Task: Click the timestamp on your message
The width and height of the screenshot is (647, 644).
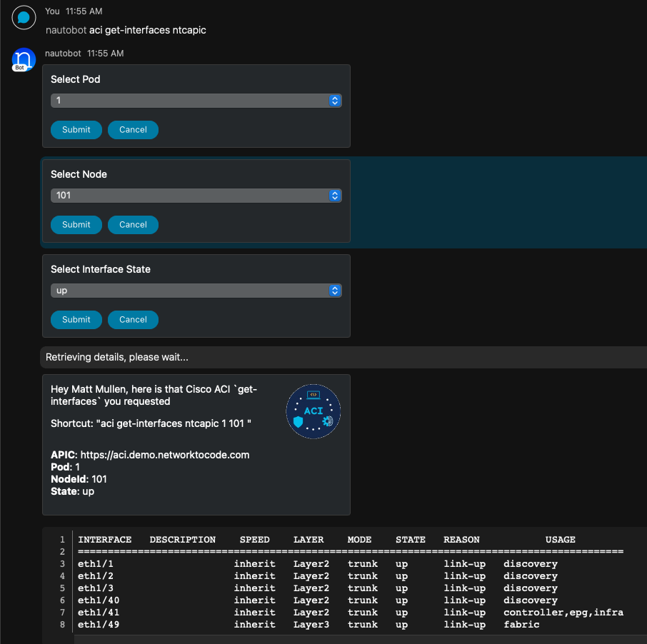Action: pos(84,11)
